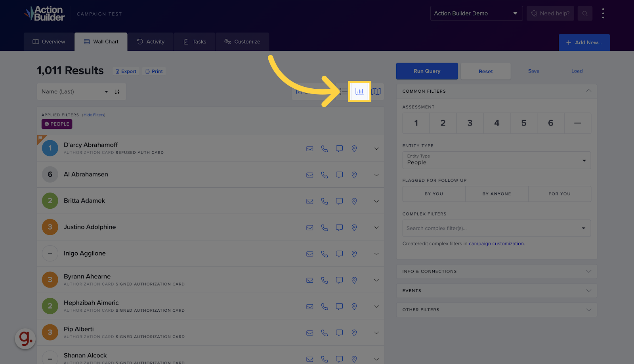Select the Wall Chart tab
The height and width of the screenshot is (364, 634).
pos(101,42)
